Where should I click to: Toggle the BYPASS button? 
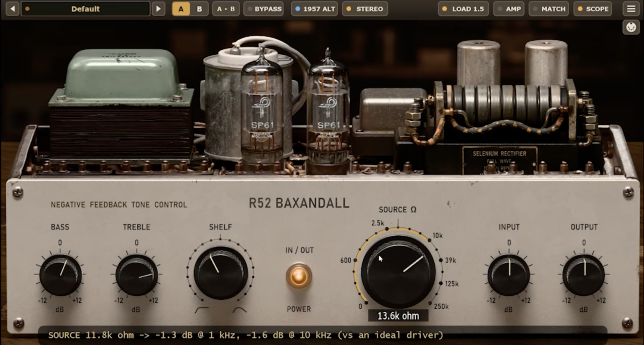point(264,9)
